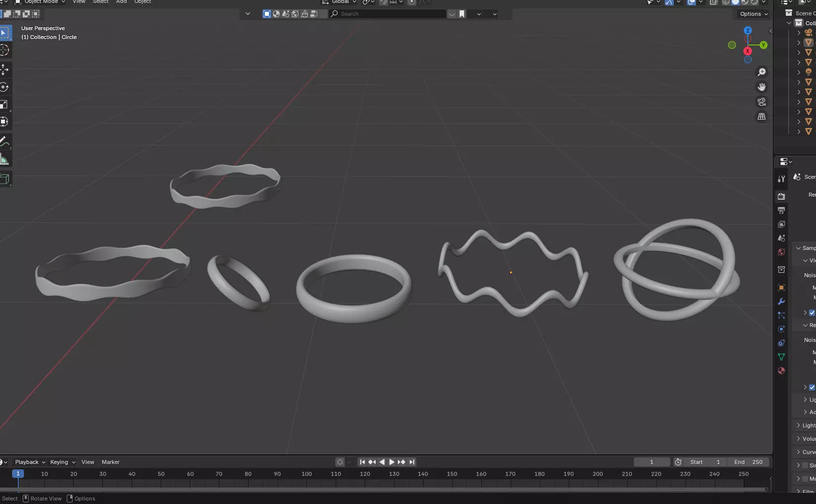Open the Output properties tab
The width and height of the screenshot is (816, 504).
(781, 210)
